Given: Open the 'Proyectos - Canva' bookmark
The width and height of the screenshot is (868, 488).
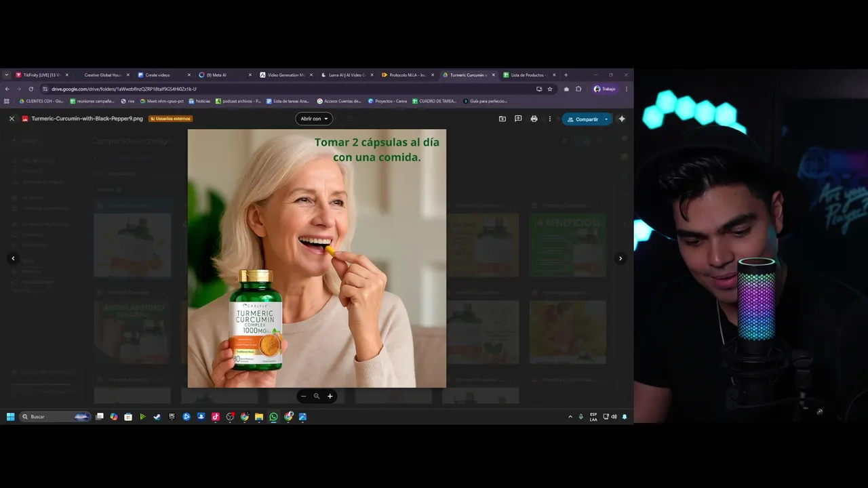Looking at the screenshot, I should (x=388, y=101).
